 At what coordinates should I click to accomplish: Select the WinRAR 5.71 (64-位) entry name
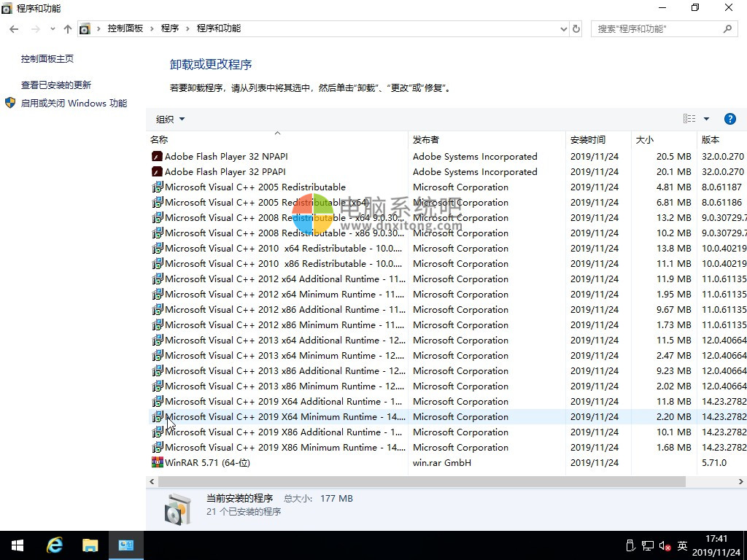207,462
